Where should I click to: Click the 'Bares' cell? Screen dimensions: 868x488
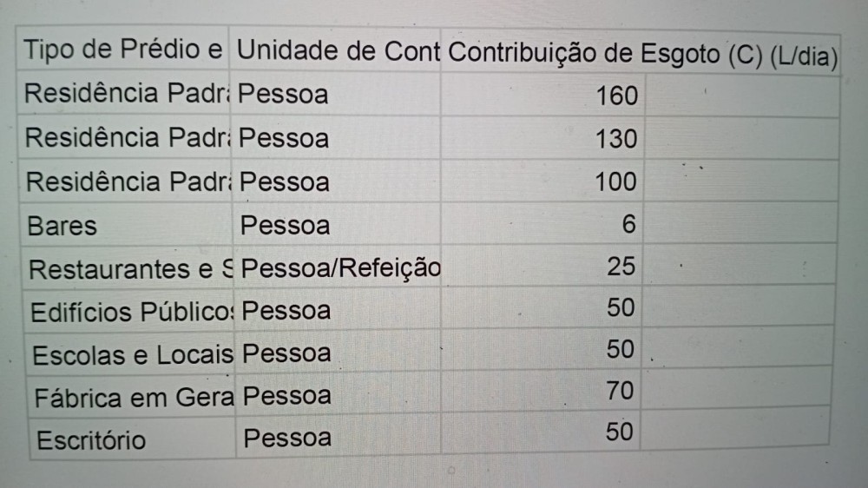pyautogui.click(x=128, y=227)
